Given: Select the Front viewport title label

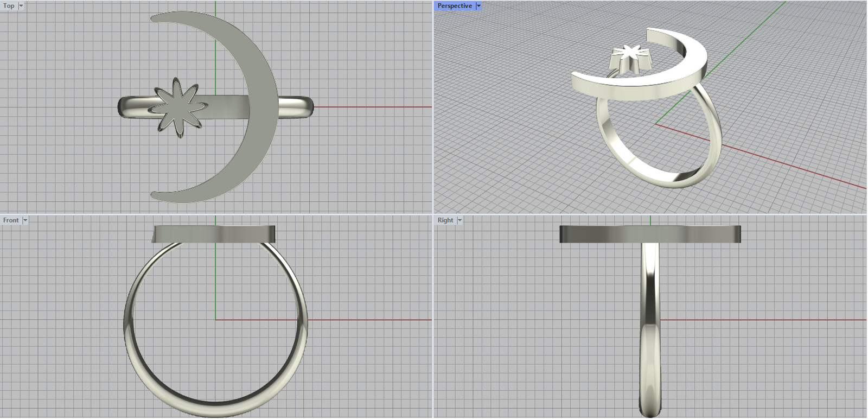Looking at the screenshot, I should click(11, 220).
